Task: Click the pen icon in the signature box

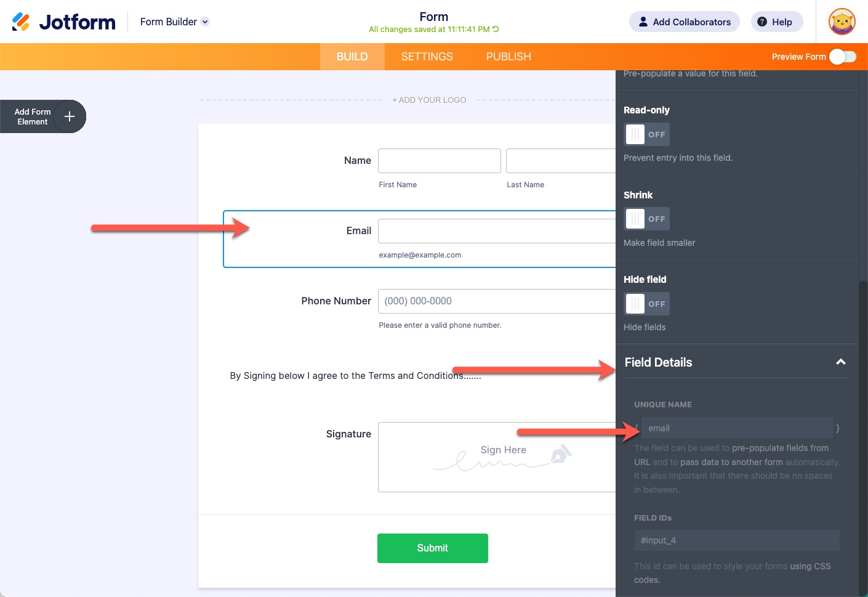Action: tap(561, 454)
